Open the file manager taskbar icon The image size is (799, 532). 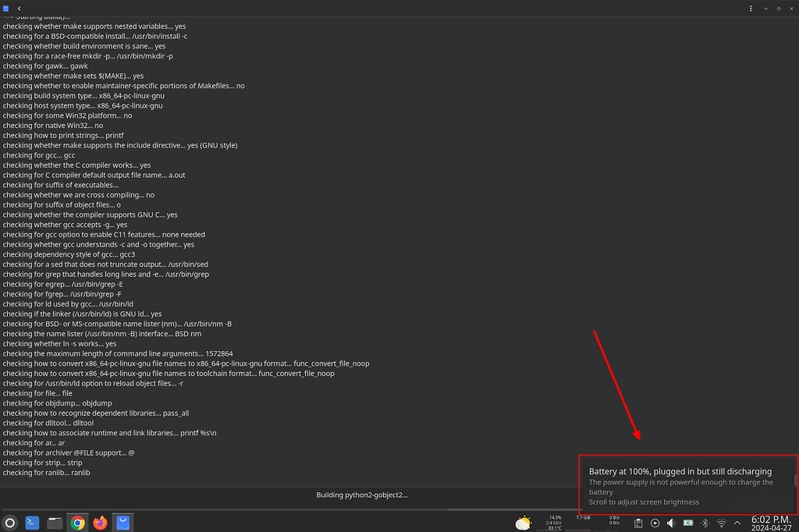[x=54, y=523]
